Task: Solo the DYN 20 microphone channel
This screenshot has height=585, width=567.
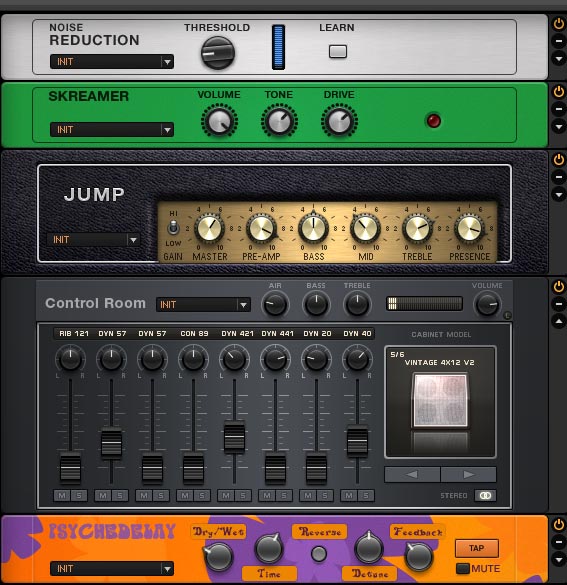Action: point(325,495)
